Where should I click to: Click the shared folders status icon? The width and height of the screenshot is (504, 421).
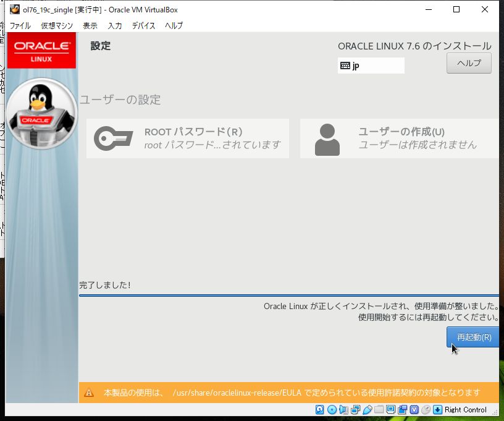coord(379,409)
